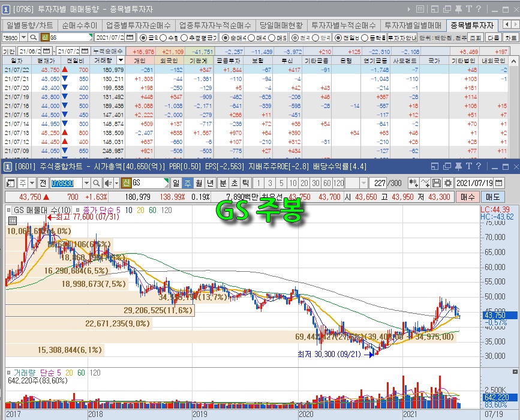Click the 조회 query button
The width and height of the screenshot is (520, 420).
475,37
